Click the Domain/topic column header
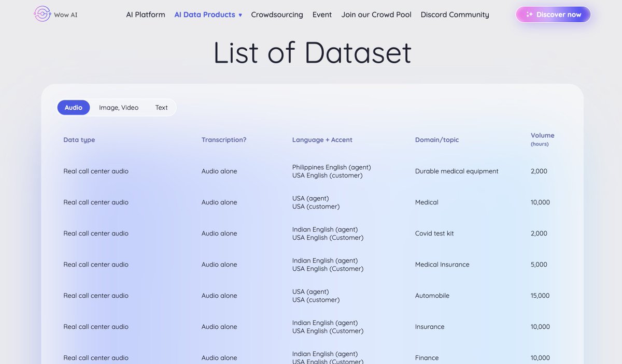The image size is (622, 364). click(437, 140)
